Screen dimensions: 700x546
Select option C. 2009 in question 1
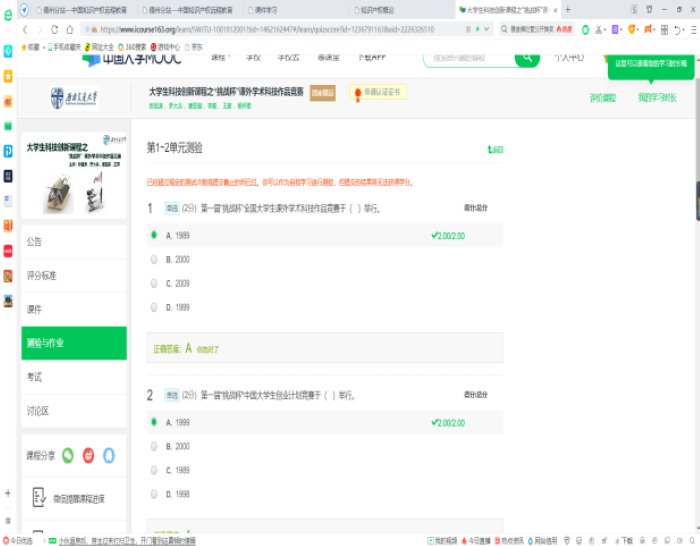(x=154, y=283)
